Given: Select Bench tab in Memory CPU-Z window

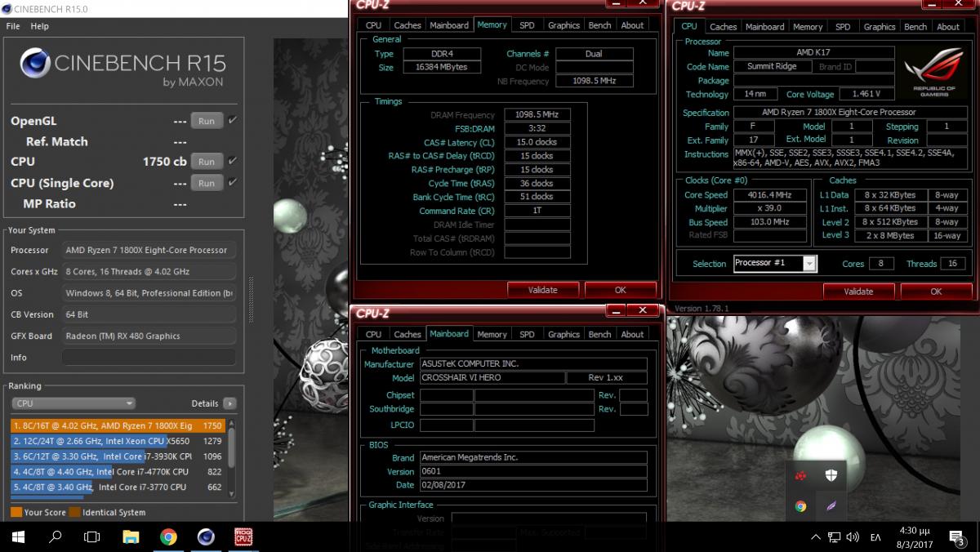Looking at the screenshot, I should click(x=599, y=25).
